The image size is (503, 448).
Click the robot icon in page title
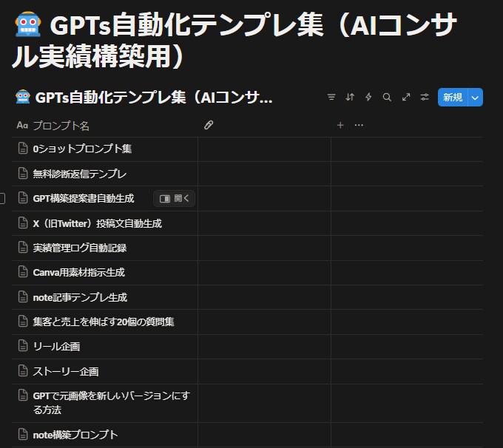(x=28, y=24)
